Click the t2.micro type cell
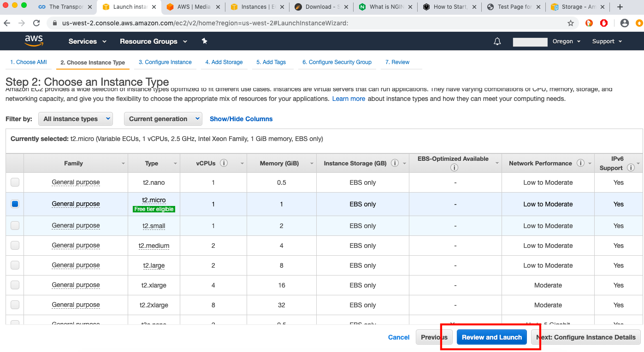Image resolution: width=644 pixels, height=352 pixels. (x=154, y=200)
